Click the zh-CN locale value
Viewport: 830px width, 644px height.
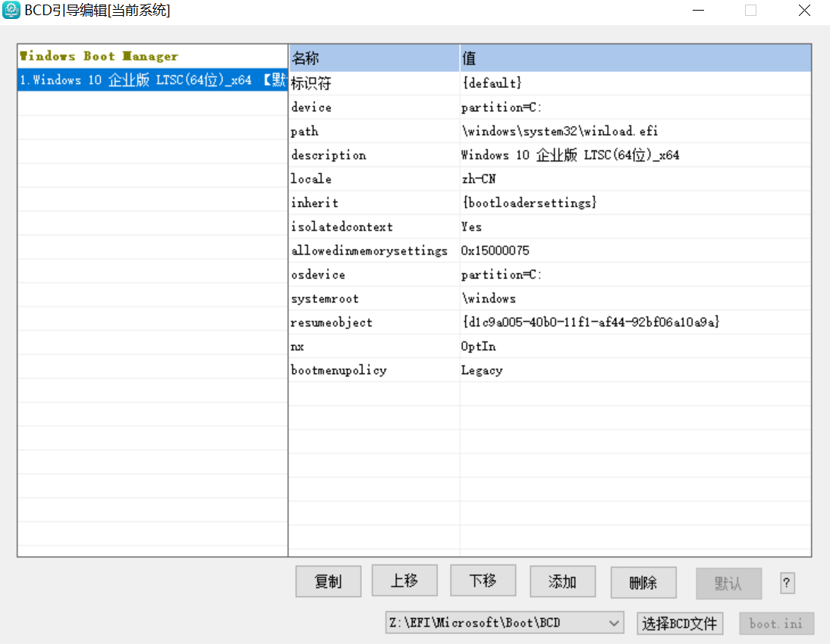[x=479, y=179]
